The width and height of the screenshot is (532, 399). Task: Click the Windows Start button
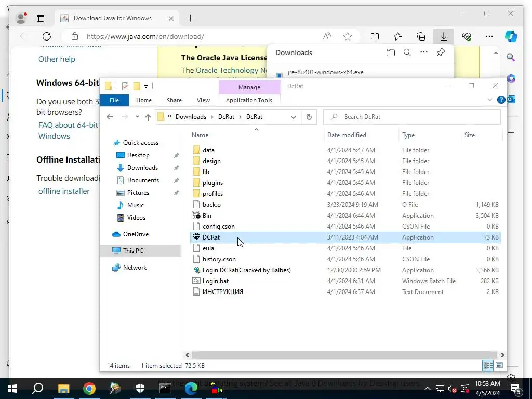[x=12, y=389]
